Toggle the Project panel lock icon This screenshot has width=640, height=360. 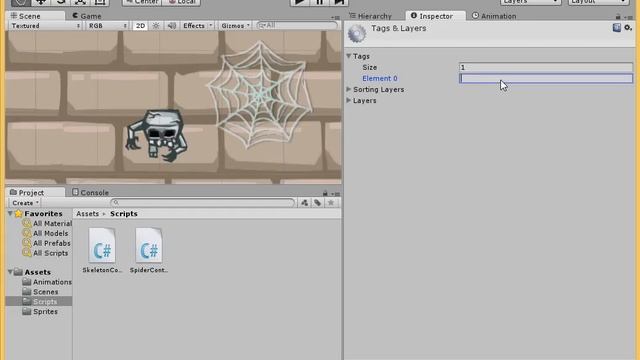click(x=325, y=193)
